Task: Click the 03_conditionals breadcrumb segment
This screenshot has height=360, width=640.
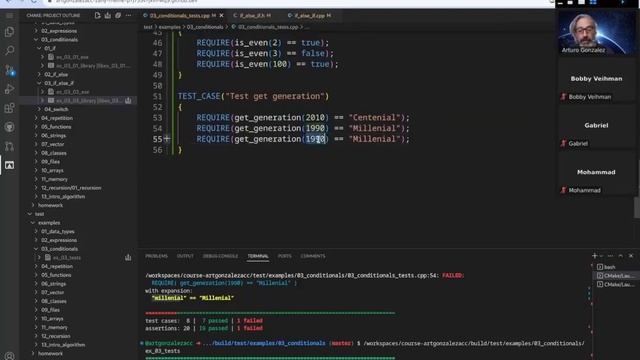Action: click(205, 27)
